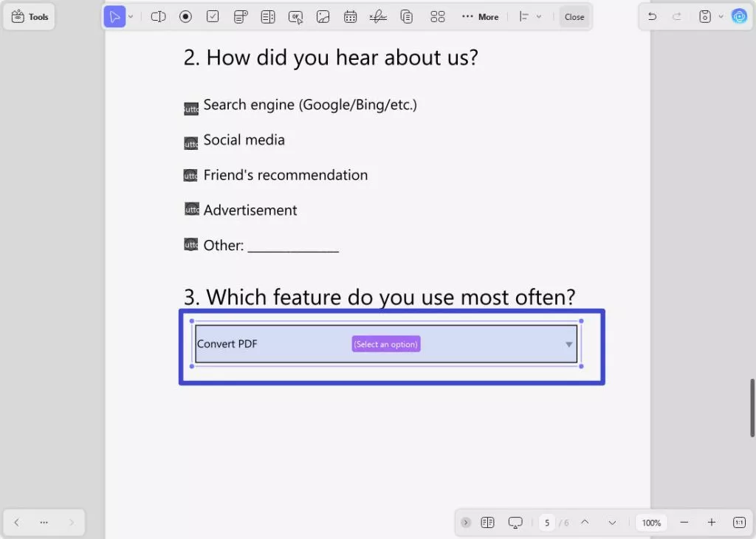Zoom in with the plus button
756x539 pixels.
pyautogui.click(x=711, y=523)
